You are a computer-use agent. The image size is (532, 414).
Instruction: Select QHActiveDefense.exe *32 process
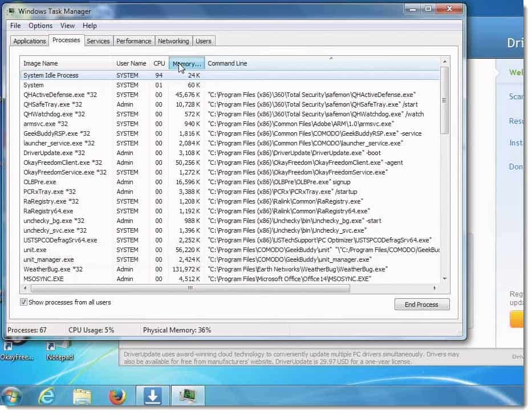[230, 95]
